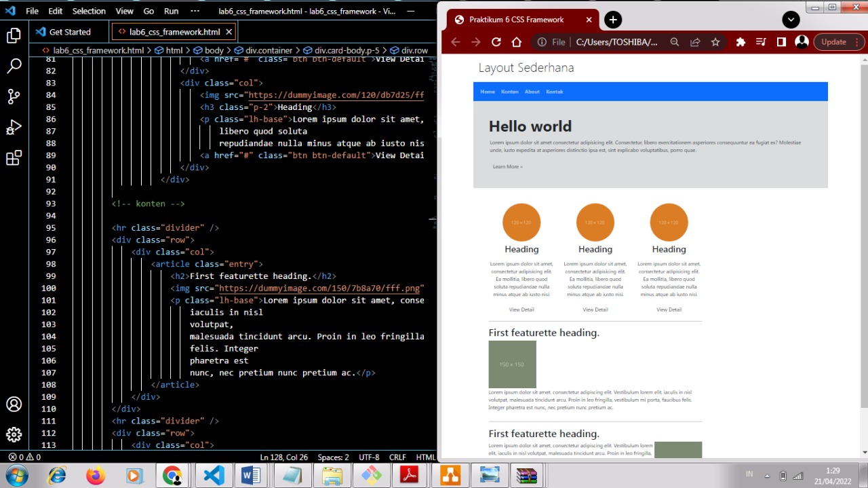Screen dimensions: 868x488
Task: Open Chrome tab search dropdown
Action: (x=791, y=20)
